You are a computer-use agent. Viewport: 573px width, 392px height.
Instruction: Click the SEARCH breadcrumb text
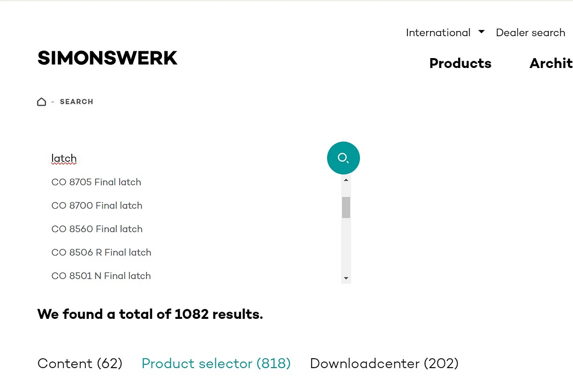click(76, 102)
